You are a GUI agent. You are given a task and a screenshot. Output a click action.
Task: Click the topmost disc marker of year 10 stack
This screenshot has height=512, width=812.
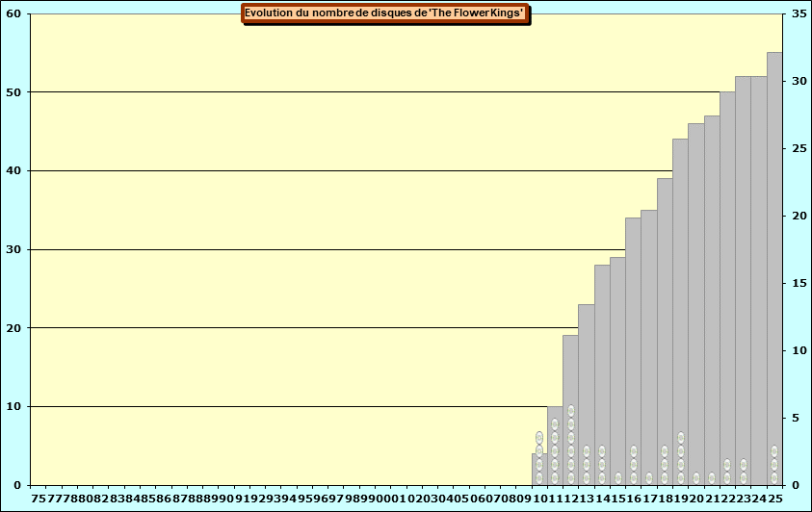(x=539, y=438)
